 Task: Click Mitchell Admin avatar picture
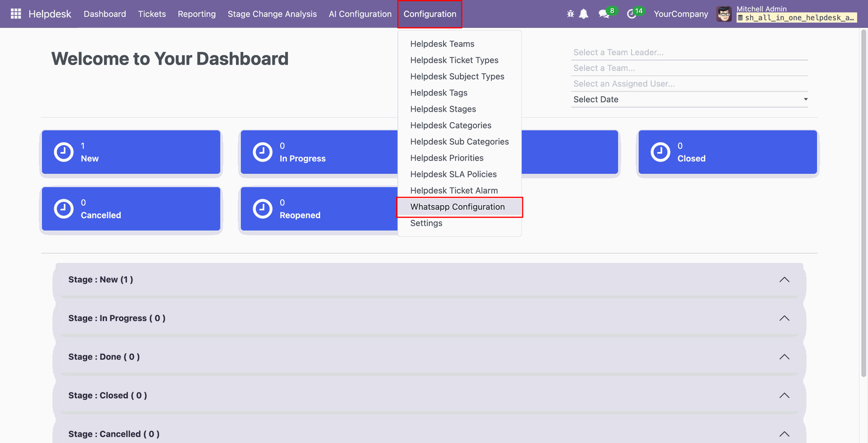tap(724, 14)
